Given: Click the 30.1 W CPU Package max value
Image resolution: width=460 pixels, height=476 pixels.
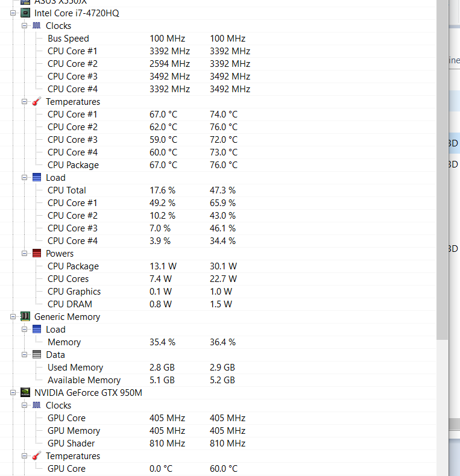Looking at the screenshot, I should pyautogui.click(x=223, y=266).
